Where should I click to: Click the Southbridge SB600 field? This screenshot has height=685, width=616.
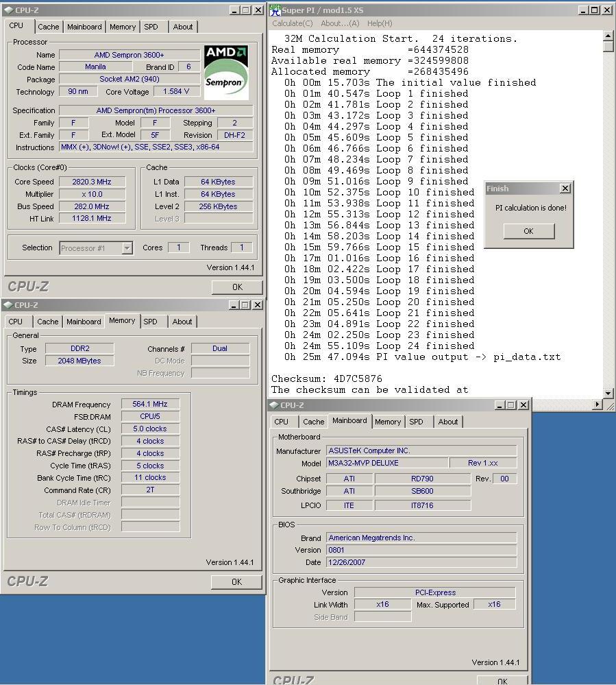pos(422,491)
